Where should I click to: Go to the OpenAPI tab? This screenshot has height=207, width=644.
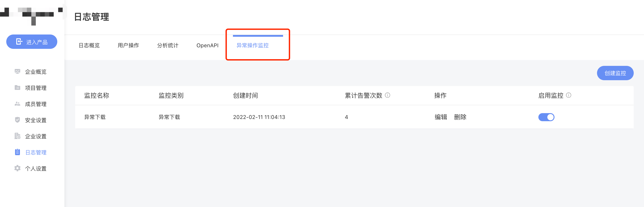(x=207, y=45)
